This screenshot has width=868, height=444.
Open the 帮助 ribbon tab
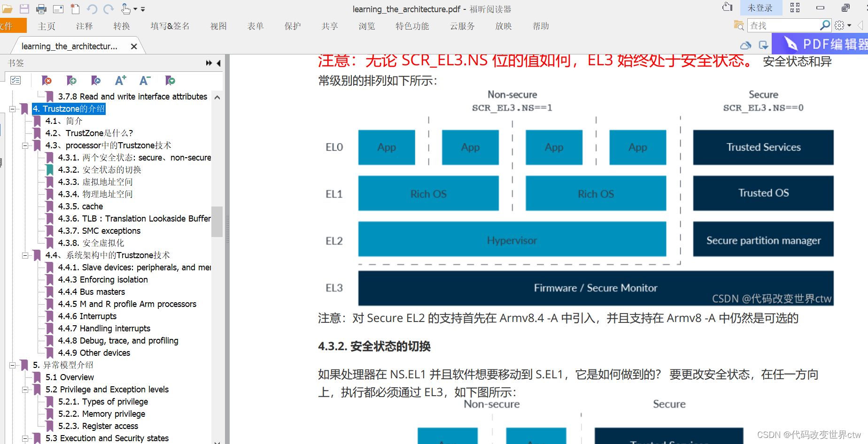[541, 26]
